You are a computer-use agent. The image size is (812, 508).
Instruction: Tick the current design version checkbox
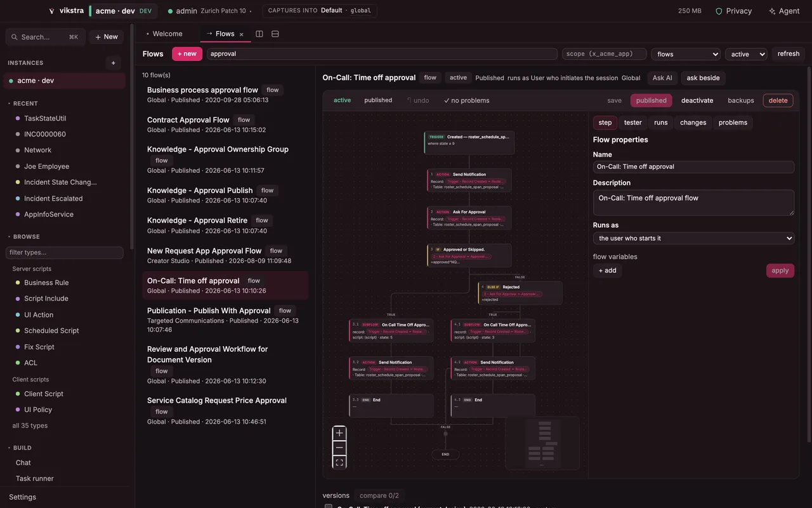[x=328, y=507]
